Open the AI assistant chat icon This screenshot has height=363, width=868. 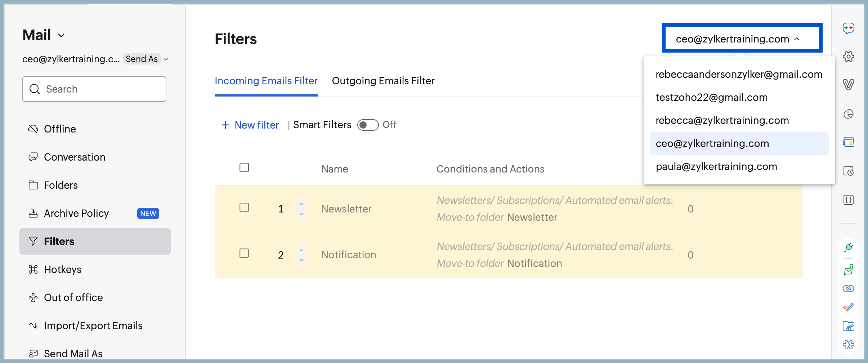pyautogui.click(x=848, y=28)
